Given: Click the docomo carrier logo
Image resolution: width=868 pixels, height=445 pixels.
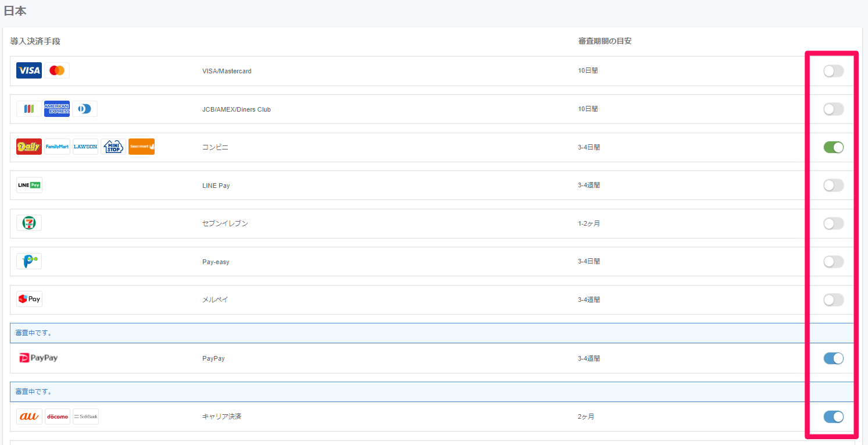Looking at the screenshot, I should 58,416.
